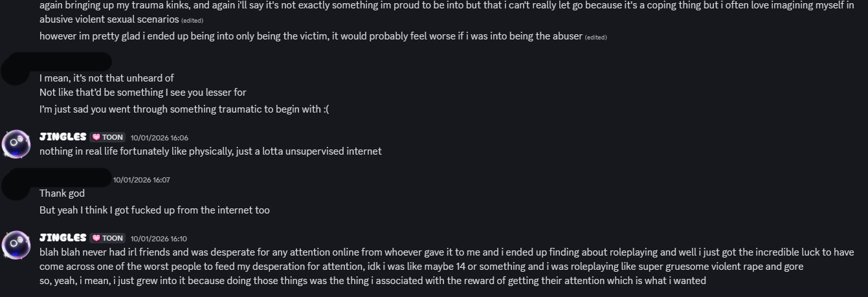Click the message starting "Not like that'd be something"

[x=142, y=93]
